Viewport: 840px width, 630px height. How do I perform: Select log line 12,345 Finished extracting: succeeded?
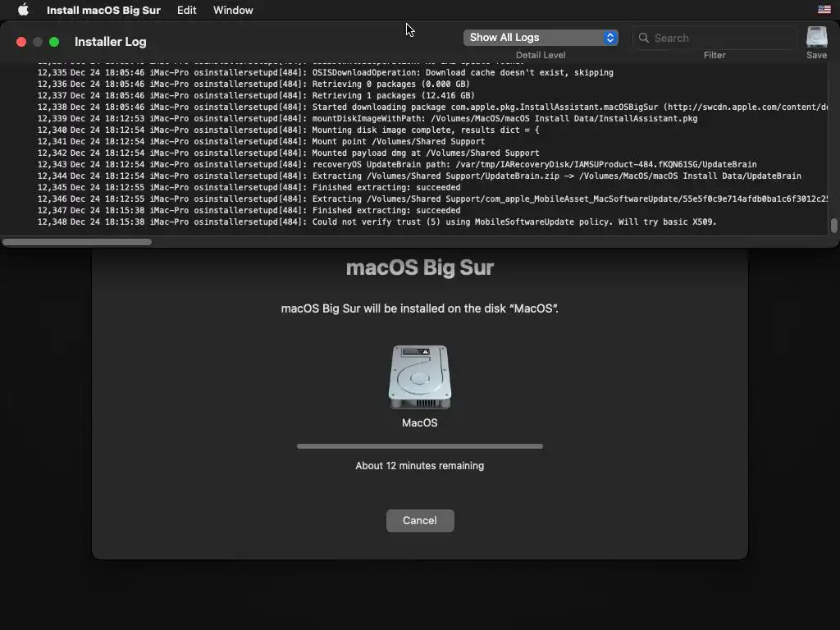(x=249, y=188)
